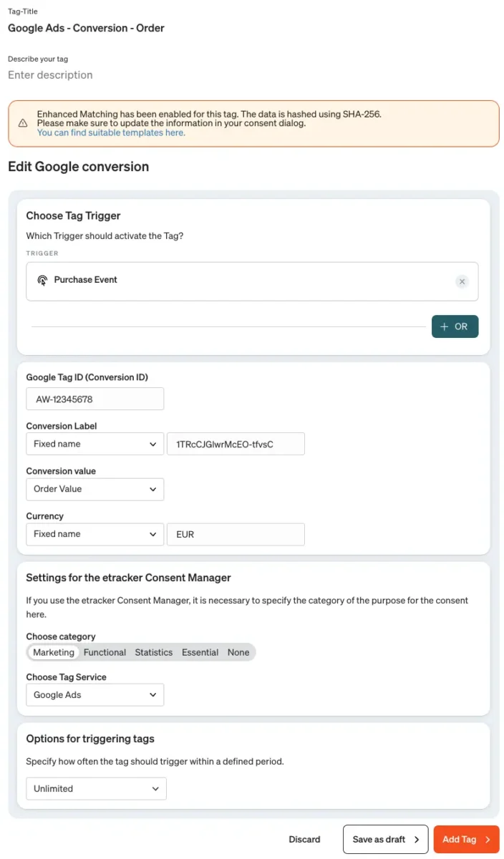The height and width of the screenshot is (859, 504).
Task: Choose the Essential category option
Action: [200, 652]
